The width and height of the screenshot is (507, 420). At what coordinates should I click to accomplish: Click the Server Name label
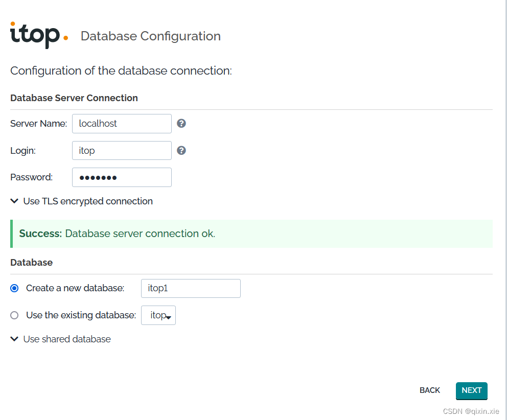38,124
